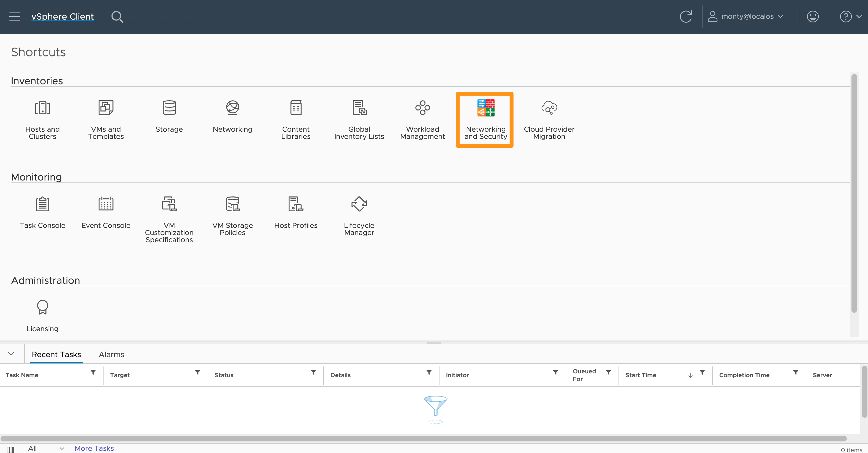Click the smiley feedback icon
The width and height of the screenshot is (868, 453).
(813, 17)
